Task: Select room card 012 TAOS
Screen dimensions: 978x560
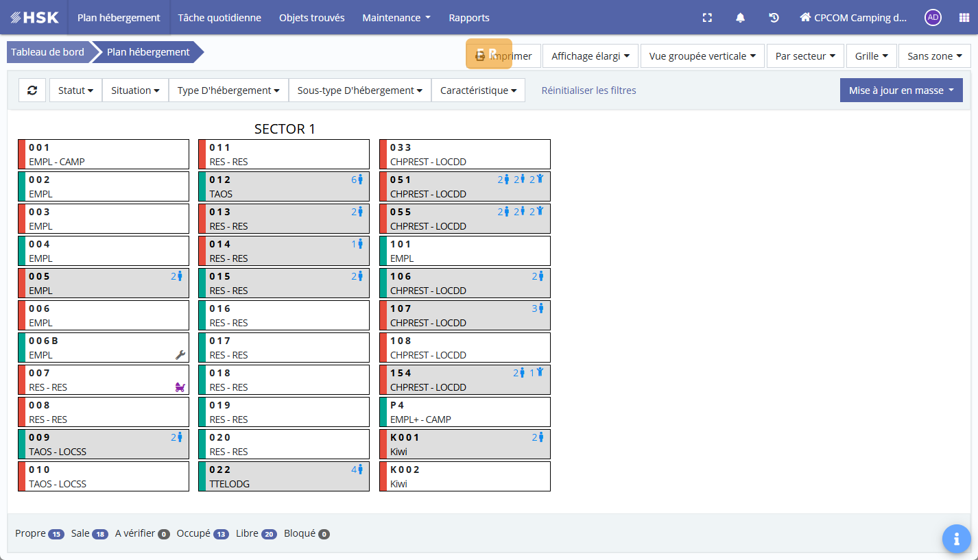Action: point(283,186)
